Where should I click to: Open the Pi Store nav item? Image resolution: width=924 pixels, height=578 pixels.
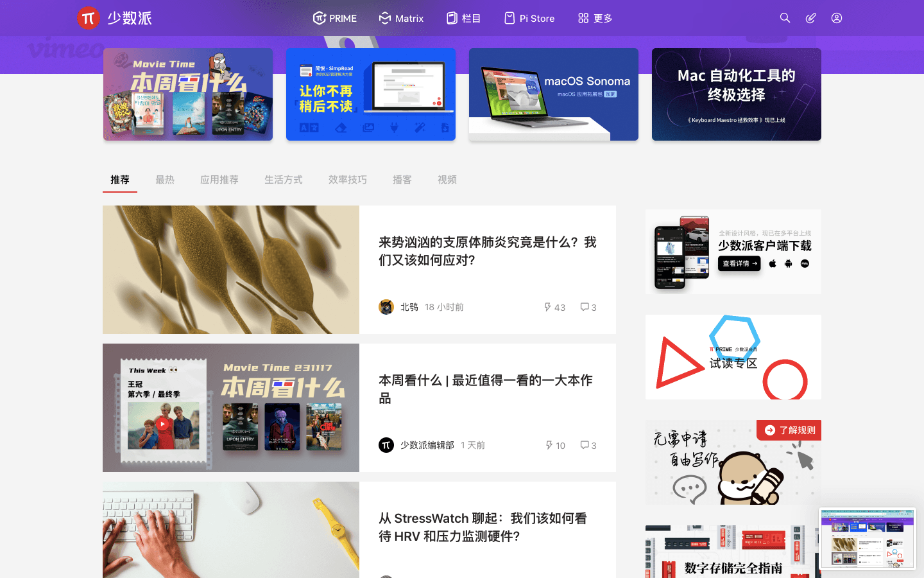pyautogui.click(x=529, y=18)
